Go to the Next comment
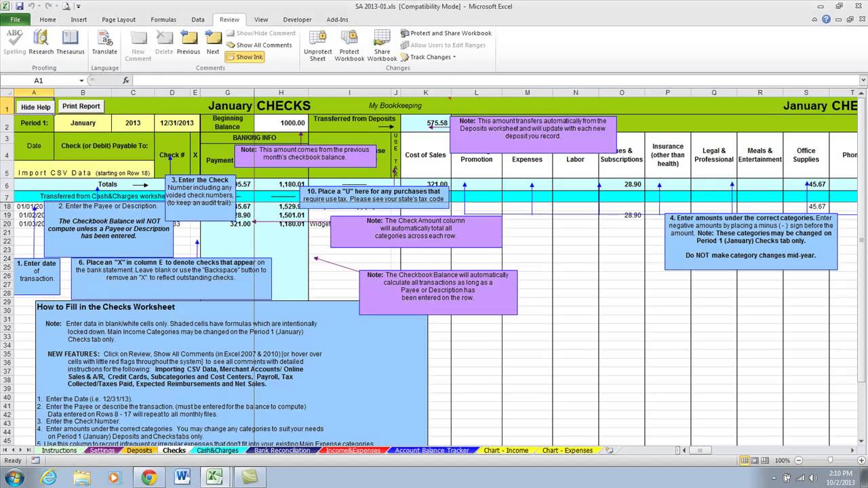The image size is (868, 488). coord(212,42)
